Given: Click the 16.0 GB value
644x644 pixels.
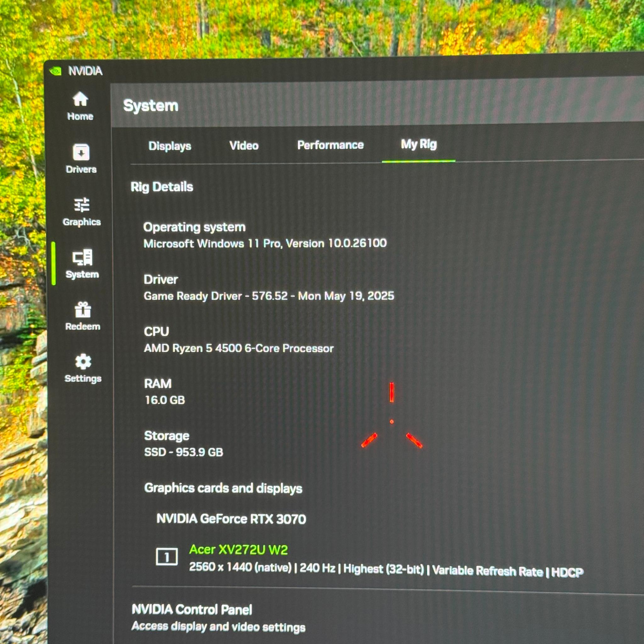Looking at the screenshot, I should (x=165, y=400).
